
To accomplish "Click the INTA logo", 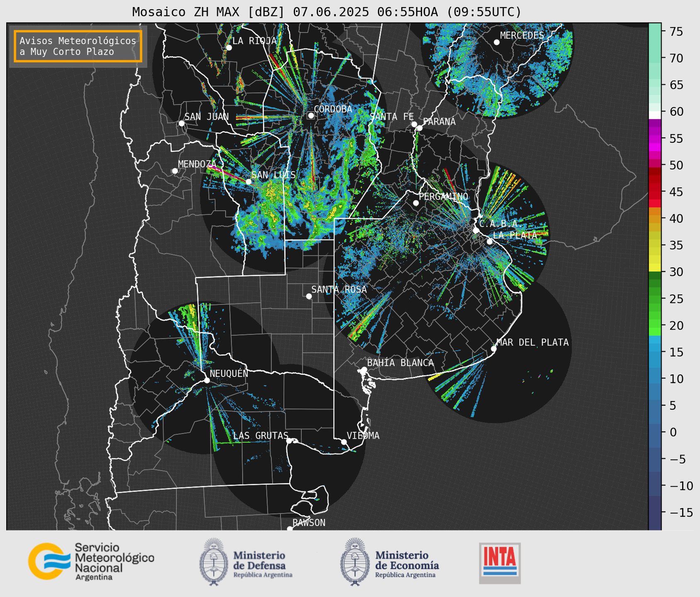I will pos(500,563).
